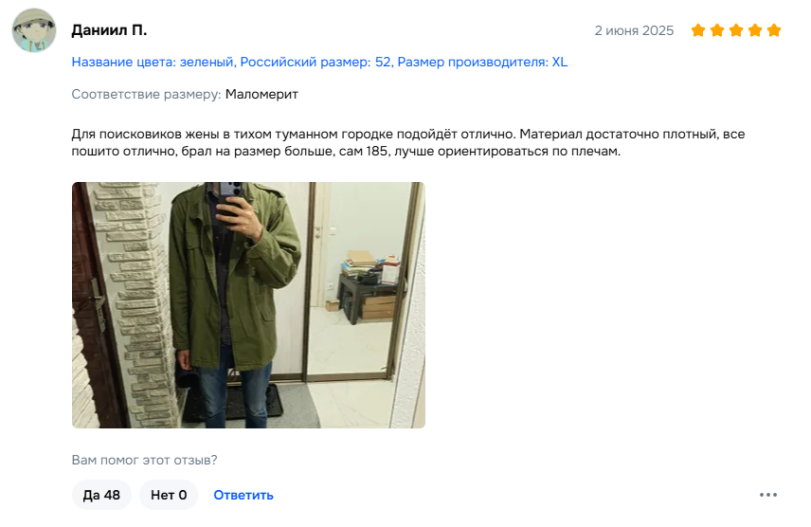Viewport: 811px width, 527px height.
Task: Click Российский размер: 52 link text
Action: click(316, 62)
